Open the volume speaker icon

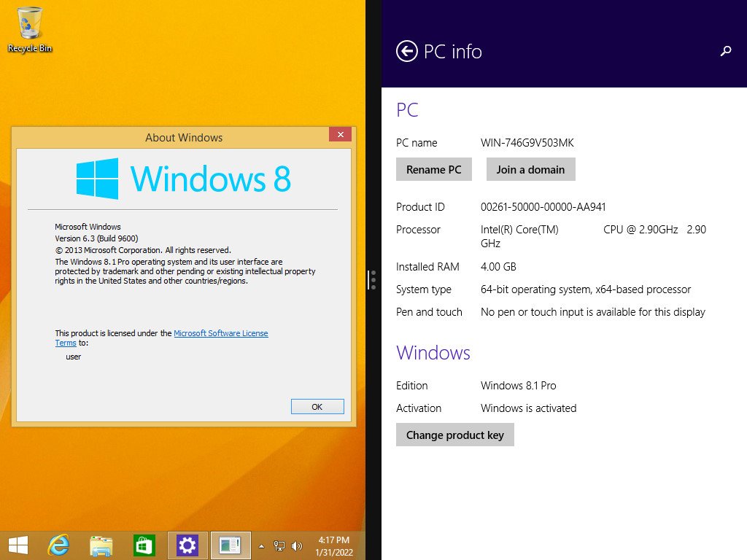(296, 546)
